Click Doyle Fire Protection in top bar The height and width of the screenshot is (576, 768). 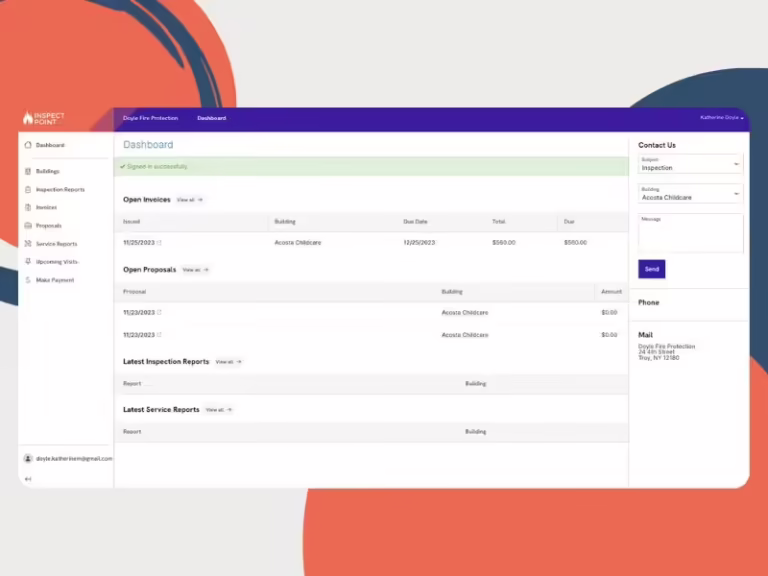(150, 118)
